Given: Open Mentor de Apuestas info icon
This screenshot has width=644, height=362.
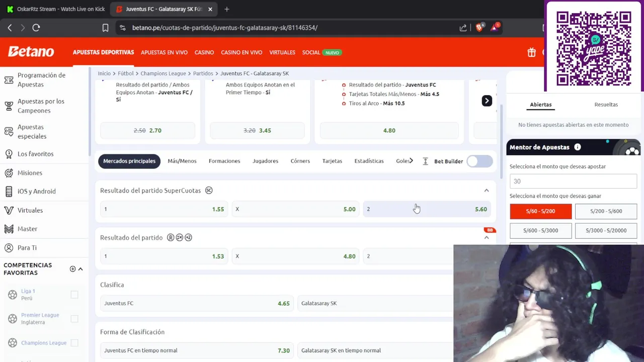Looking at the screenshot, I should point(578,147).
